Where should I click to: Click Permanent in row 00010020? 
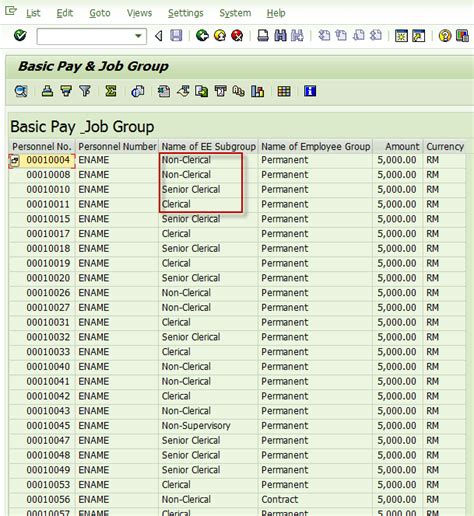coord(284,278)
